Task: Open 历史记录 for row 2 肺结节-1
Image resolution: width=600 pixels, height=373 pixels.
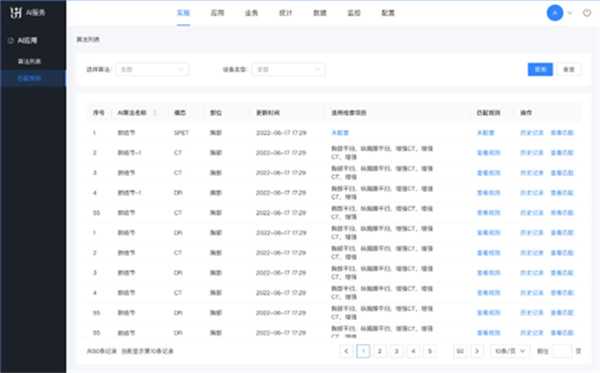Action: pos(532,153)
